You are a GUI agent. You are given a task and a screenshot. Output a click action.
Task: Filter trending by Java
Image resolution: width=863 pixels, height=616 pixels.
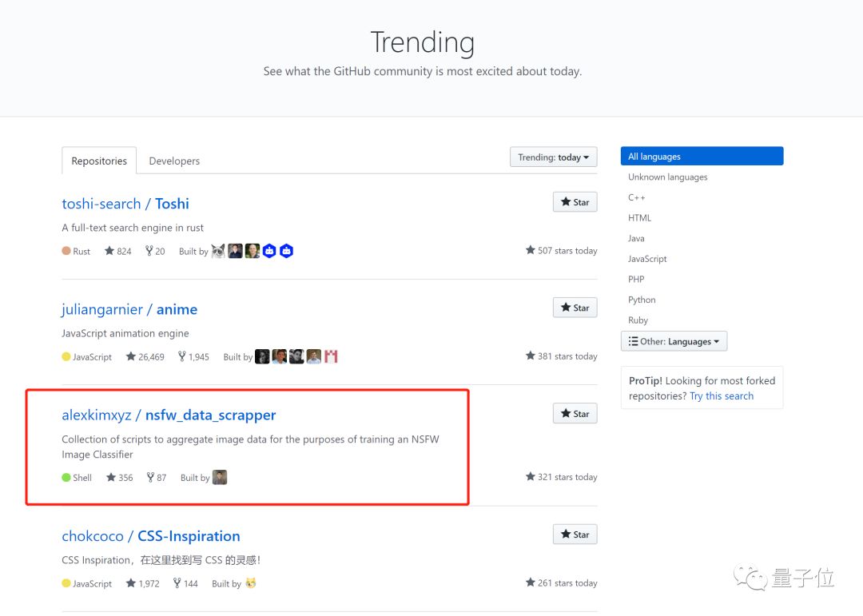636,238
